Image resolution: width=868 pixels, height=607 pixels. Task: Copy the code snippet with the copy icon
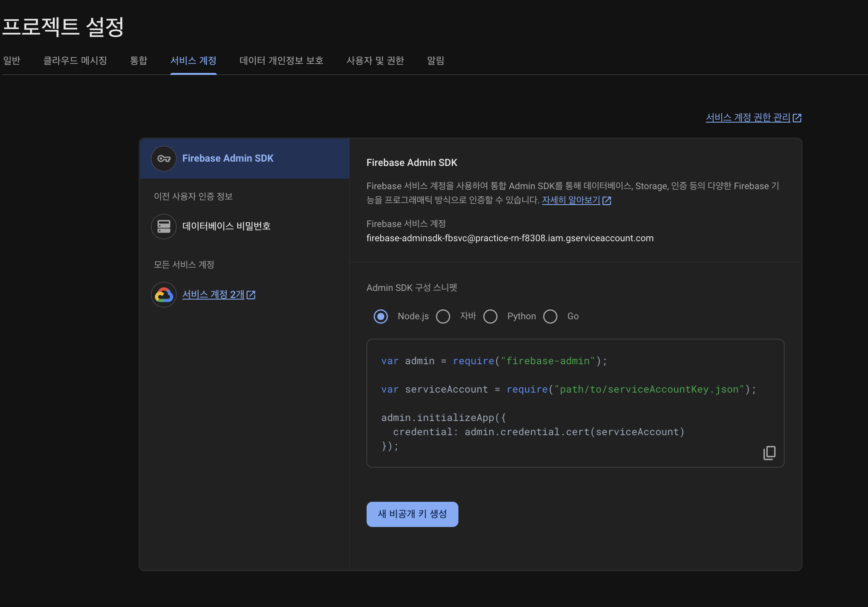tap(769, 453)
